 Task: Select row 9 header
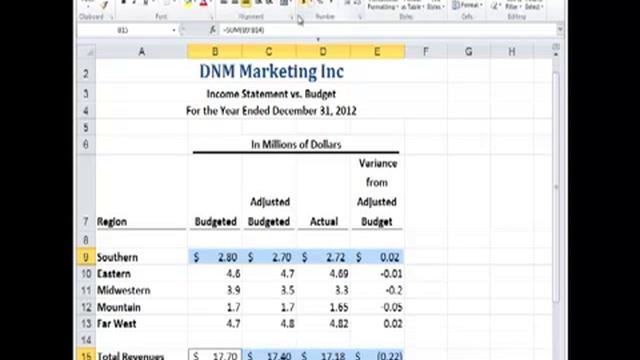pos(86,257)
